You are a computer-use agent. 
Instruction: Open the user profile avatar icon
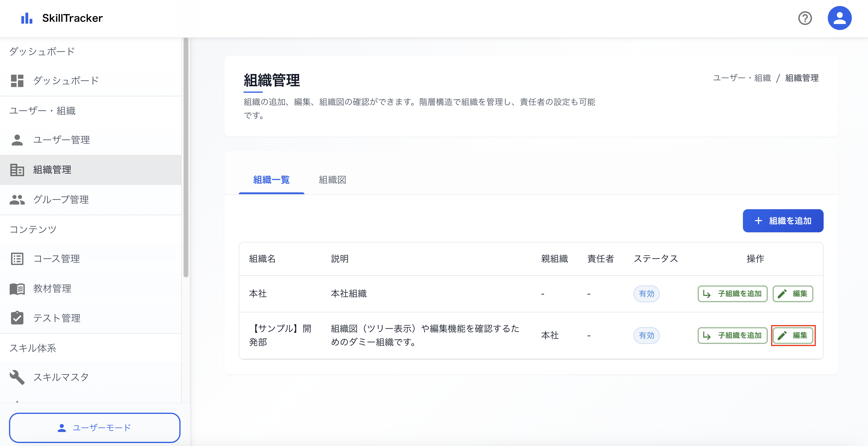[840, 18]
